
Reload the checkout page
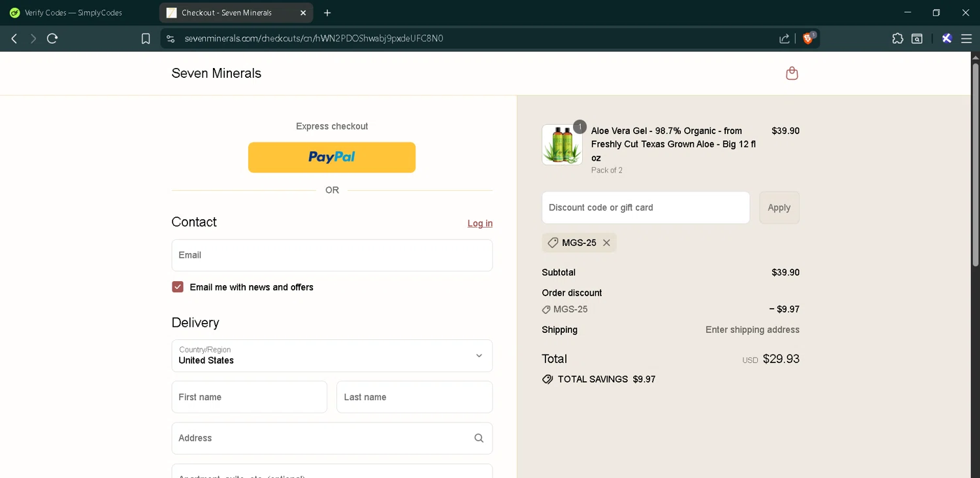coord(52,39)
